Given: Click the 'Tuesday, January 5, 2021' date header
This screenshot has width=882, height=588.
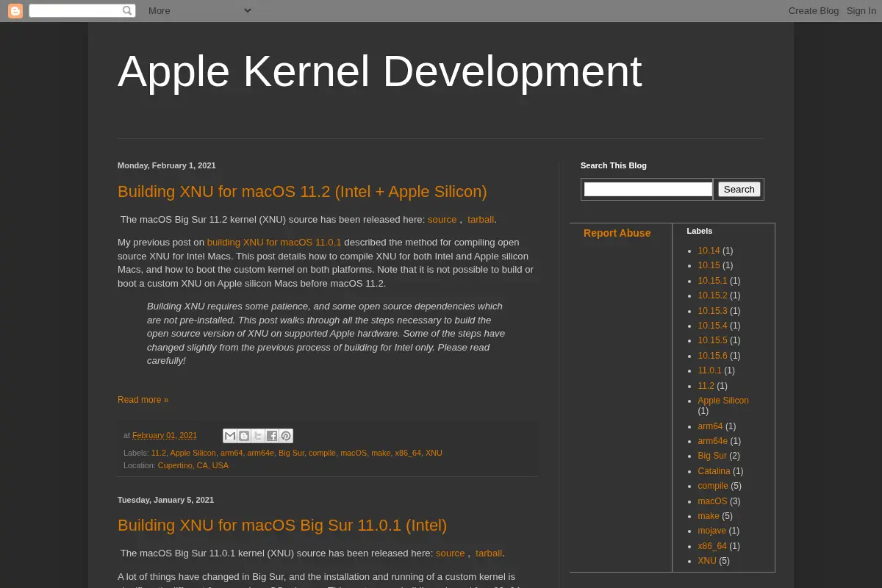Looking at the screenshot, I should pyautogui.click(x=165, y=500).
